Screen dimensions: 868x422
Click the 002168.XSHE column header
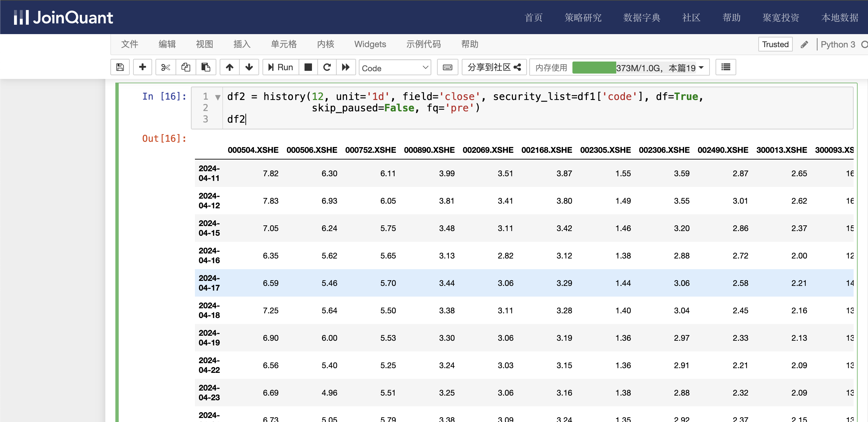click(547, 150)
